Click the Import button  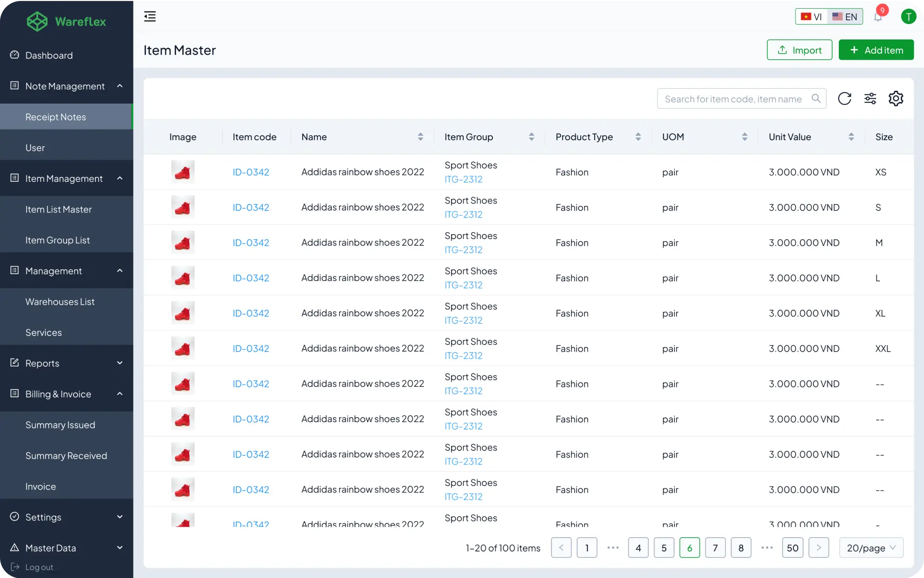[x=799, y=50]
